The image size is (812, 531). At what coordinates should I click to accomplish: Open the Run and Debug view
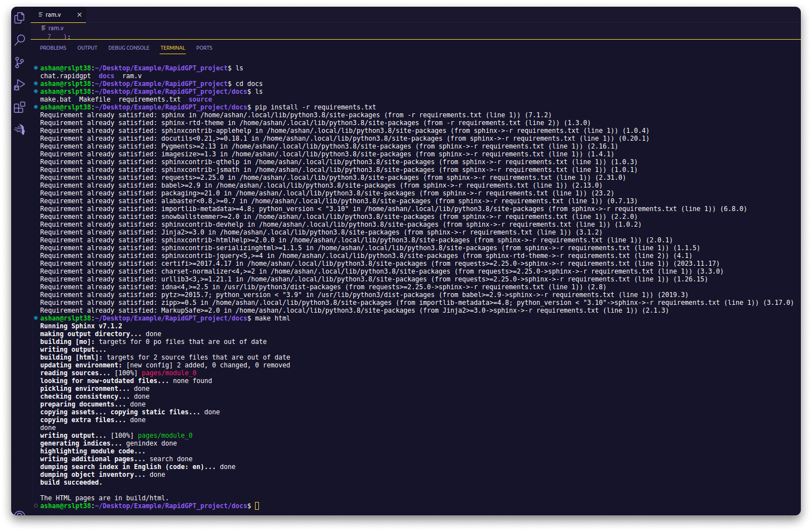pyautogui.click(x=20, y=85)
